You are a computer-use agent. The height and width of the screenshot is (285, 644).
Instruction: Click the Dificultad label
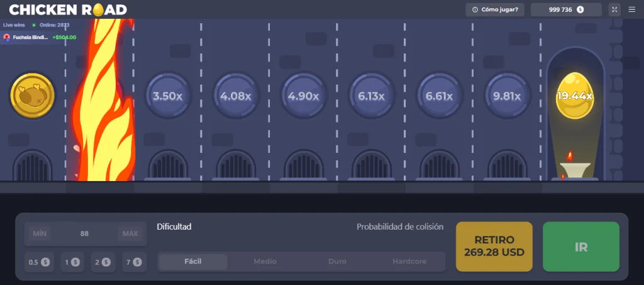coord(174,226)
